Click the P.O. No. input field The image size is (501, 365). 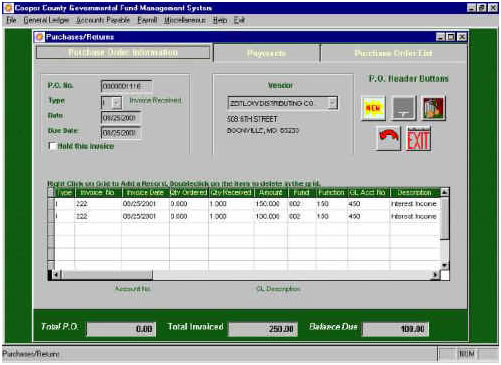click(x=126, y=86)
